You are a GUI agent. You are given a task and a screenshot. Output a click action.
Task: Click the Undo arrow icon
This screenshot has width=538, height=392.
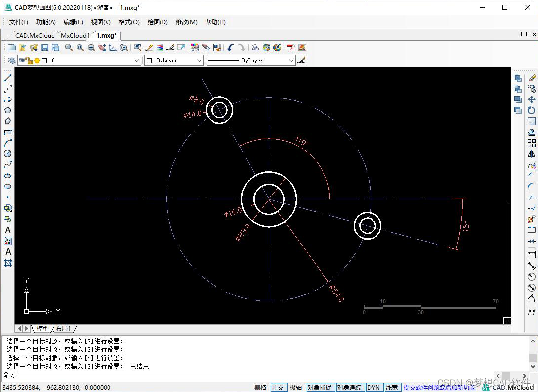coord(230,48)
